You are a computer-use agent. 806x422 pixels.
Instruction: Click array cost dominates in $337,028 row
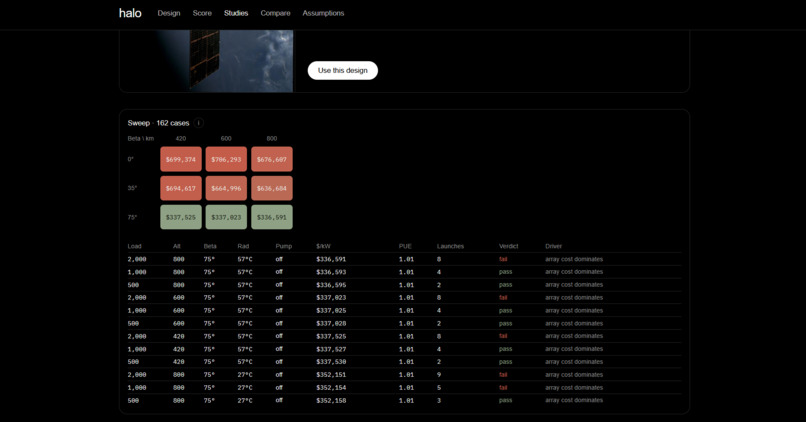click(x=574, y=323)
